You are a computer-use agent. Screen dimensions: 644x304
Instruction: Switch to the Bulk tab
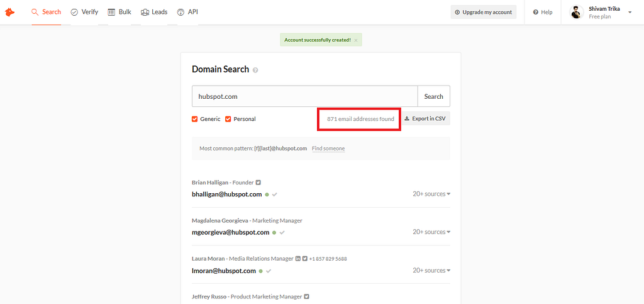(119, 12)
